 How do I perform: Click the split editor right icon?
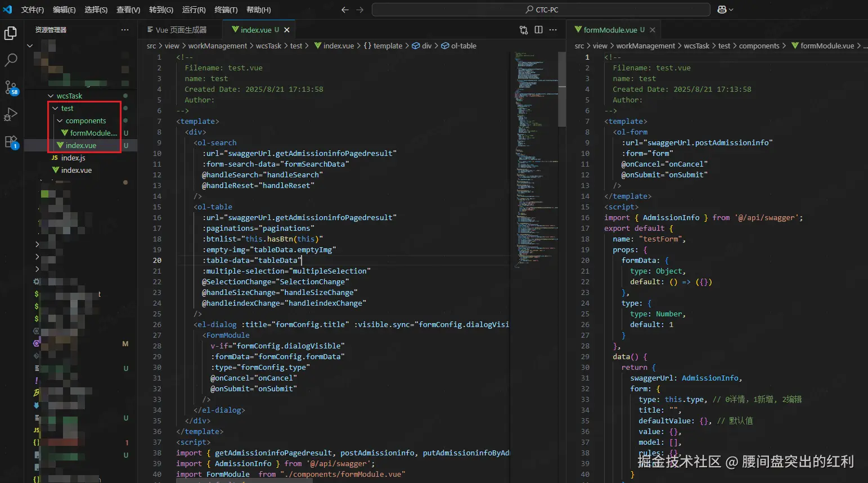click(x=538, y=30)
